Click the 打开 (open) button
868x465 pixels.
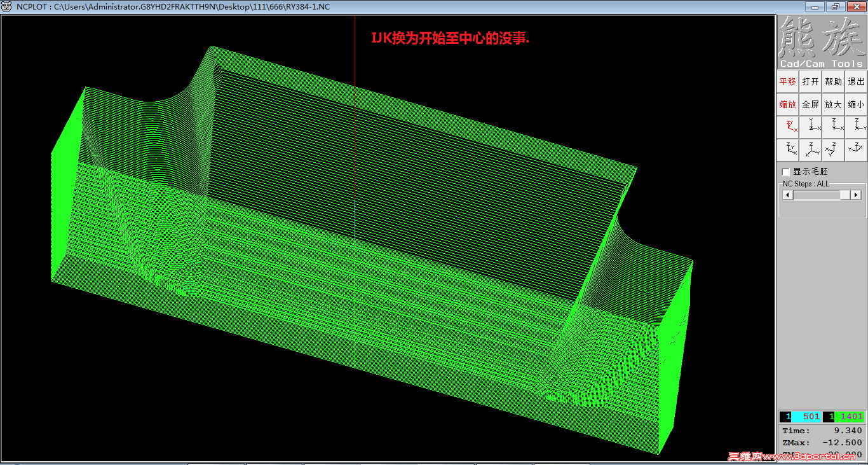810,81
